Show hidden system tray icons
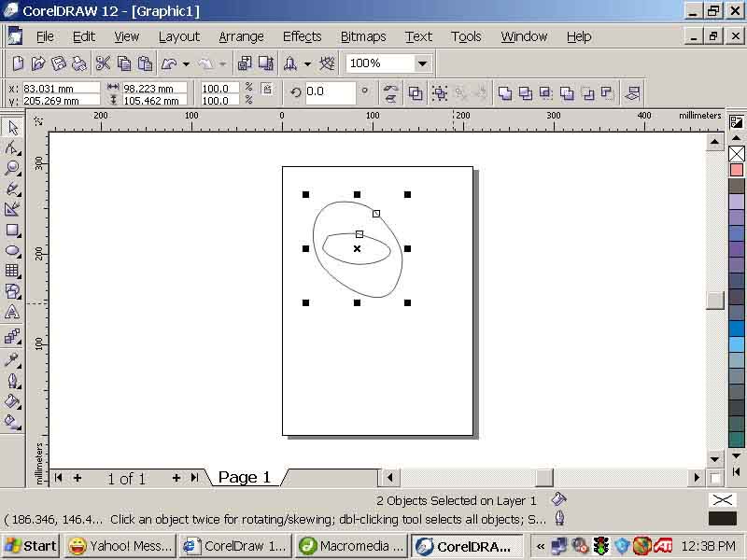Screen dimensions: 747x560 click(x=541, y=546)
